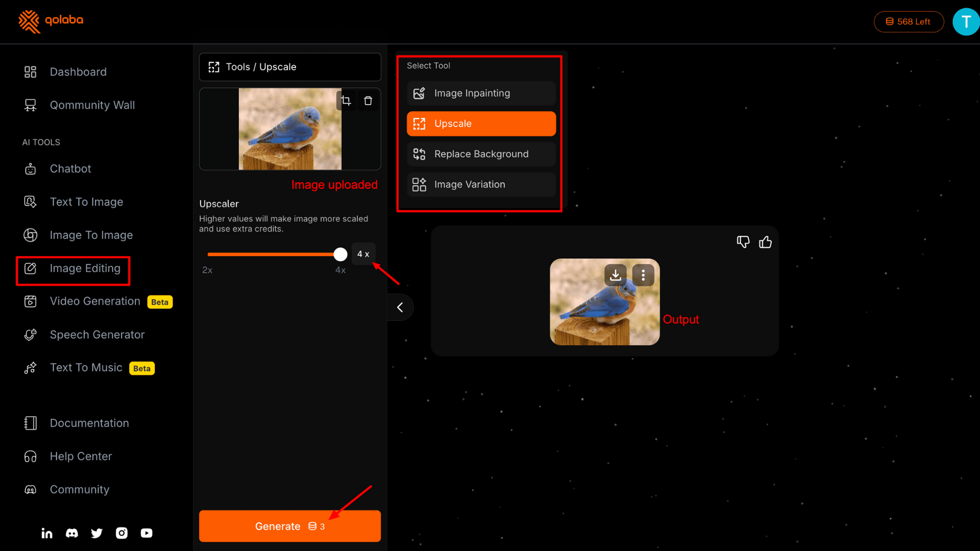
Task: Click the 568 Left credits button
Action: click(909, 22)
